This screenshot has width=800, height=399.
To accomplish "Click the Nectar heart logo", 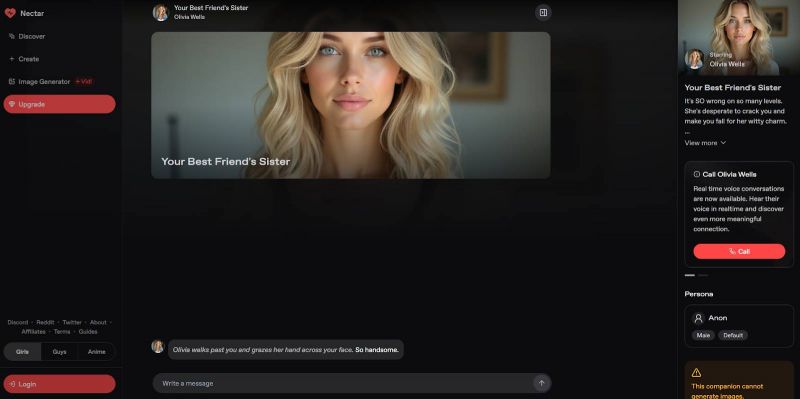I will tap(10, 13).
